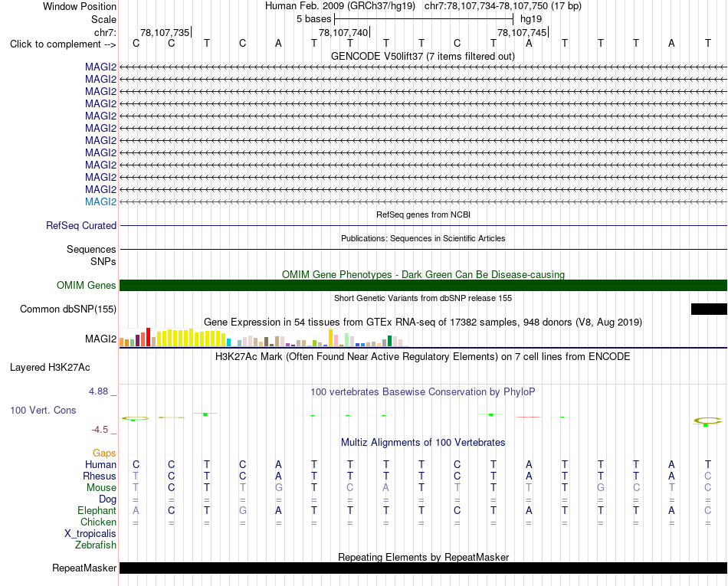This screenshot has width=728, height=586.
Task: Click the 4.88 PhyloP upper limit value
Action: pyautogui.click(x=98, y=391)
